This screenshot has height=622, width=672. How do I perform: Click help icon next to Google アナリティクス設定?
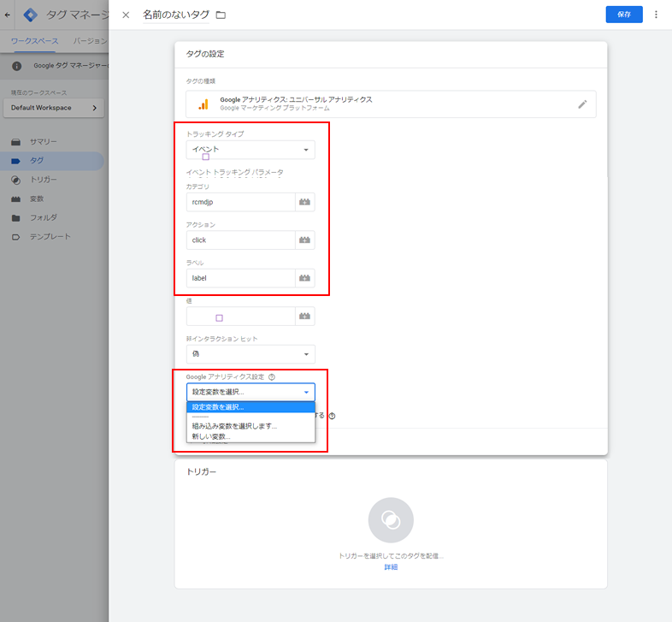272,377
